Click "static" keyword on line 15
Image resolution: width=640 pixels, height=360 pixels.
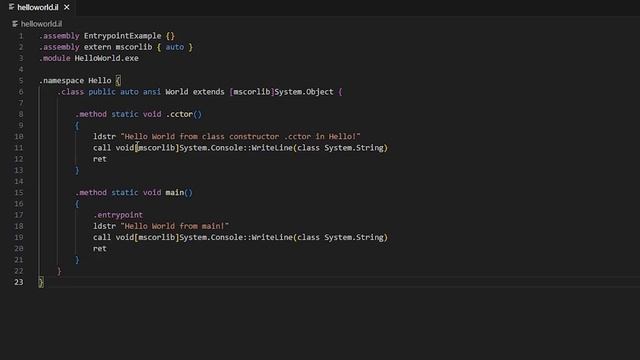125,193
